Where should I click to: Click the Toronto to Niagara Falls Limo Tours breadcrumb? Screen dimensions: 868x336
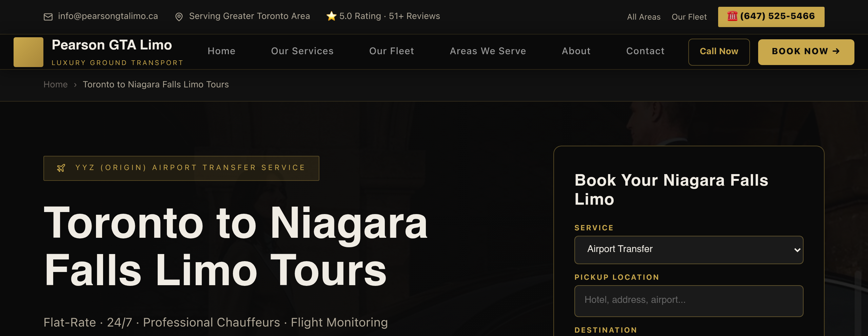point(156,85)
